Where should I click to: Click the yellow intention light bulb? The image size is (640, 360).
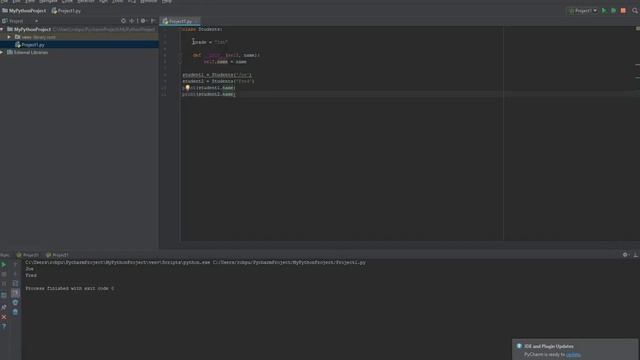187,87
